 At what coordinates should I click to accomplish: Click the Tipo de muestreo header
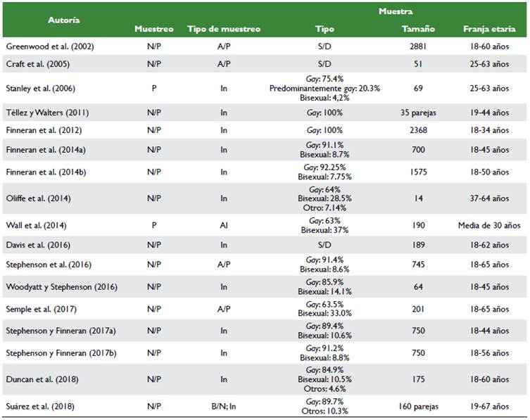click(x=224, y=29)
